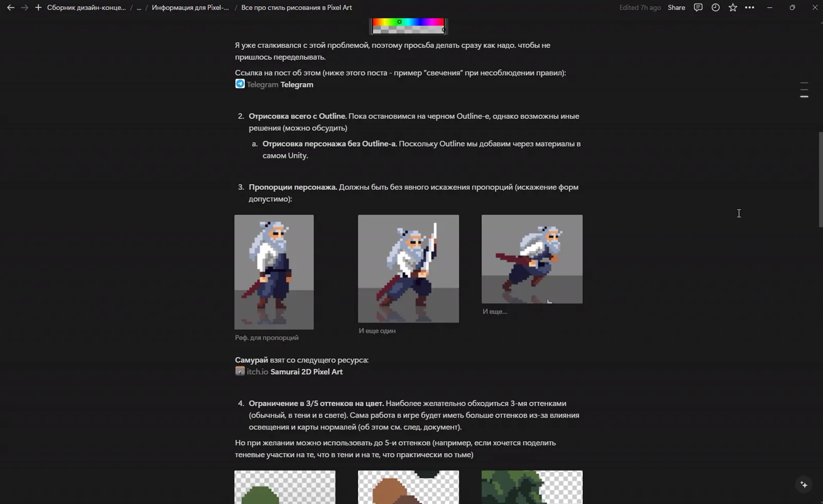Open breadcrumb 'Информация для Pixel-...'
The image size is (823, 504).
coord(190,8)
